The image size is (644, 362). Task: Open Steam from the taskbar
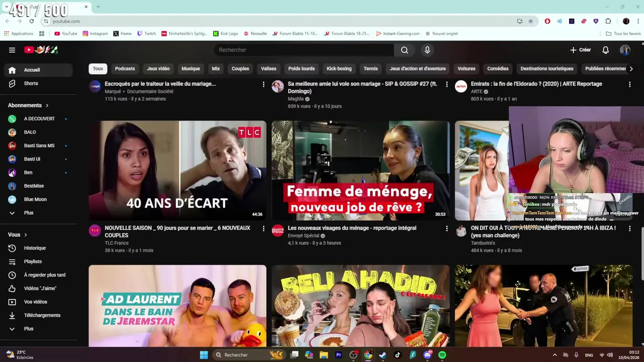(383, 355)
